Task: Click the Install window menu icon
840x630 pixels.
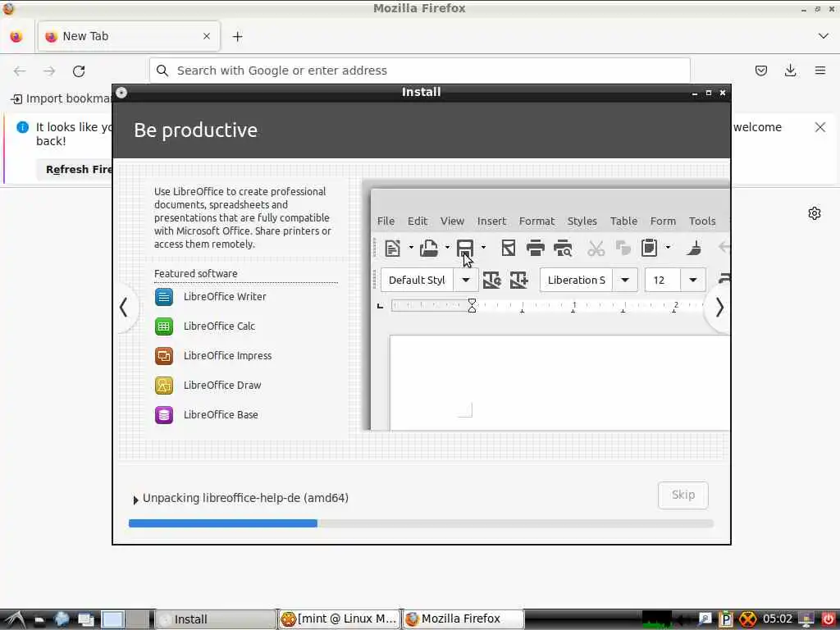Action: [121, 93]
